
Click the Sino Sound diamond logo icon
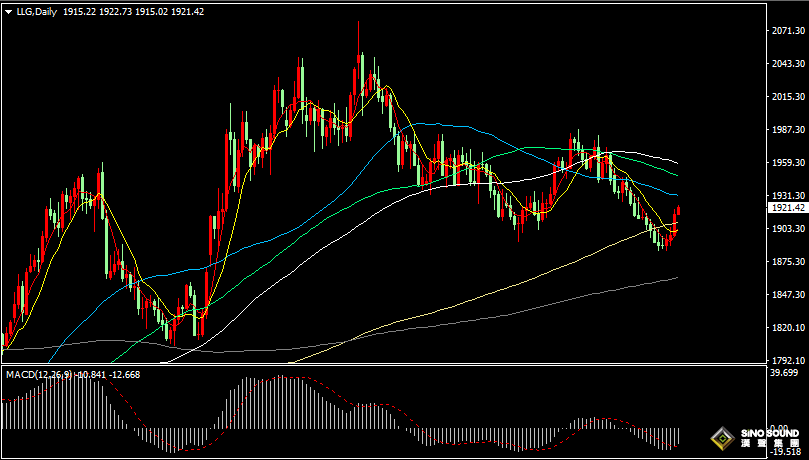click(x=721, y=437)
